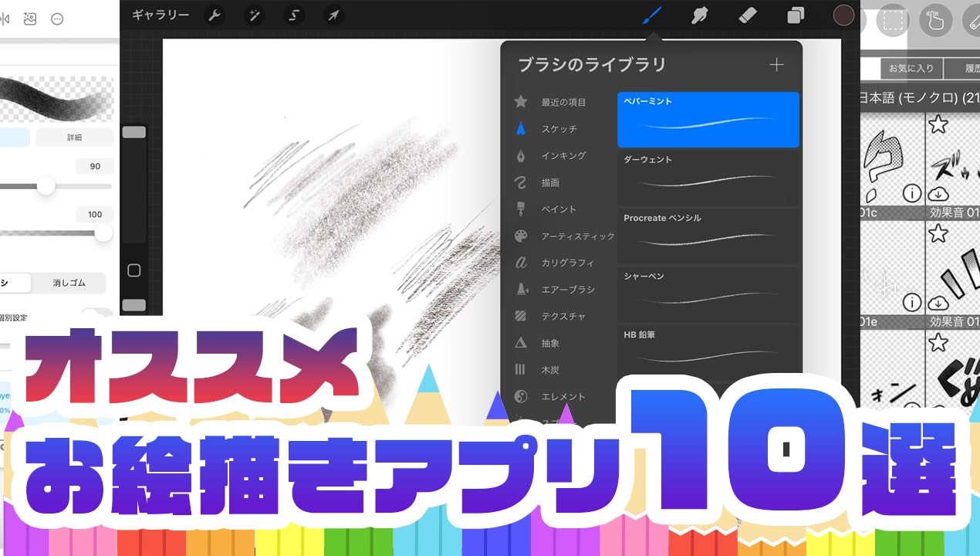Click the 詳細 button
This screenshot has height=556, width=980.
74,137
